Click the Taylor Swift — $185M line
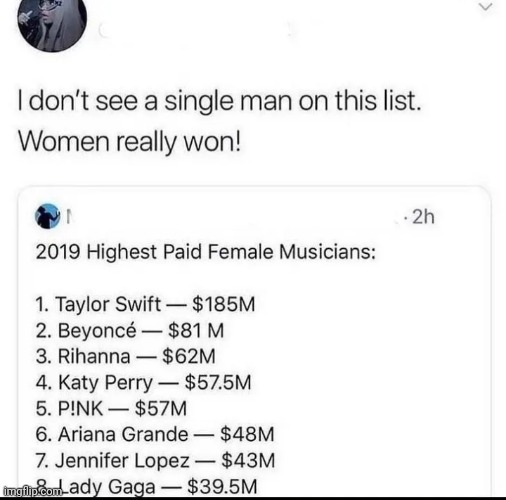Image resolution: width=506 pixels, height=500 pixels. point(145,304)
